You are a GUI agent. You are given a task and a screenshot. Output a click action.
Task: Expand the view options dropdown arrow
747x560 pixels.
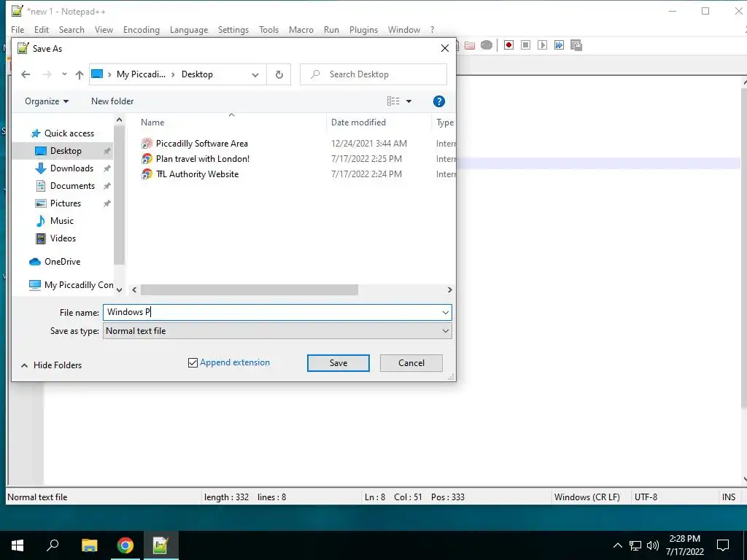click(x=409, y=101)
